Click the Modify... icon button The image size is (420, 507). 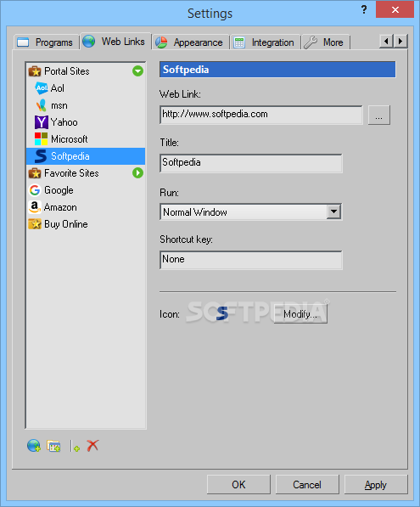[300, 313]
